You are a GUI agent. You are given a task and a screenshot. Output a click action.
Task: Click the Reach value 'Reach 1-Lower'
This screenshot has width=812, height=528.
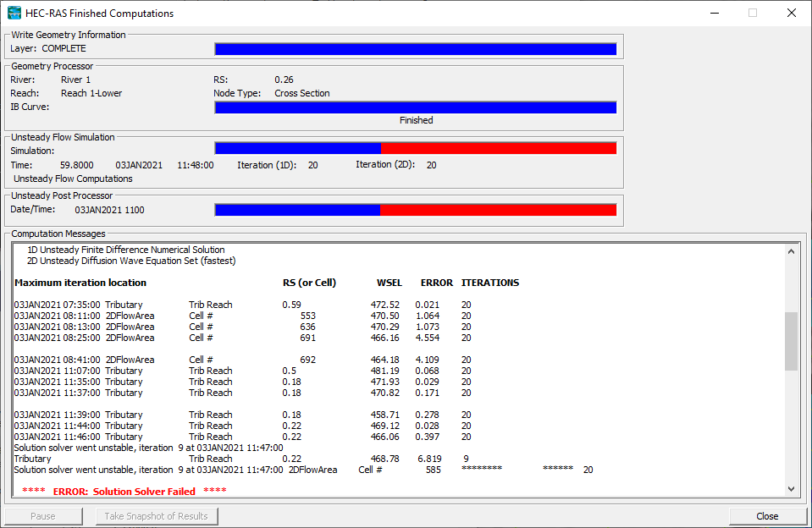(91, 93)
